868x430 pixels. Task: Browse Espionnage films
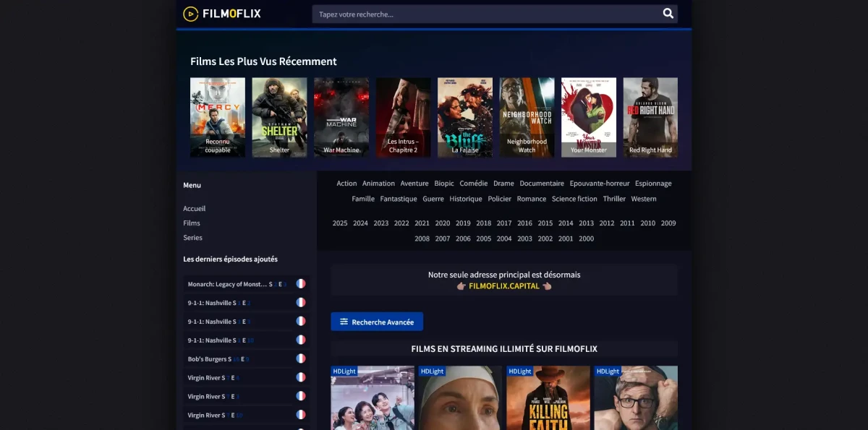pos(653,184)
